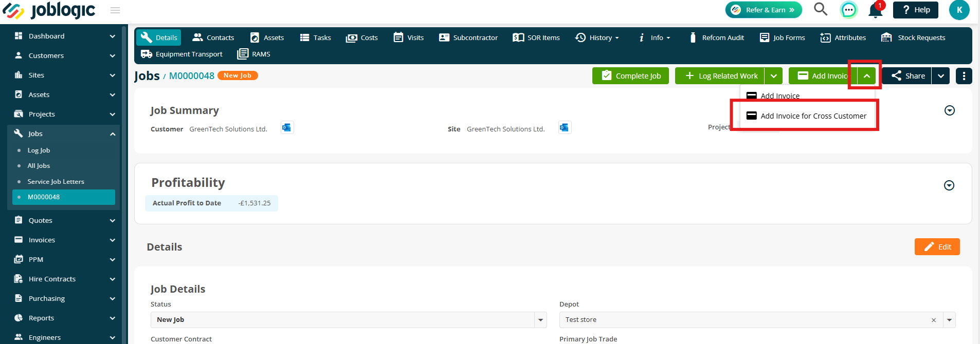Open the SOR Items tab
Image resolution: width=980 pixels, height=344 pixels.
click(536, 37)
